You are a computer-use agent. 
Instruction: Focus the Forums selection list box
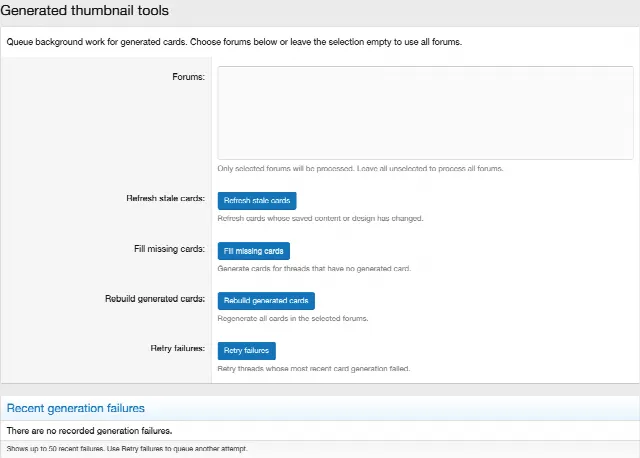coord(425,113)
